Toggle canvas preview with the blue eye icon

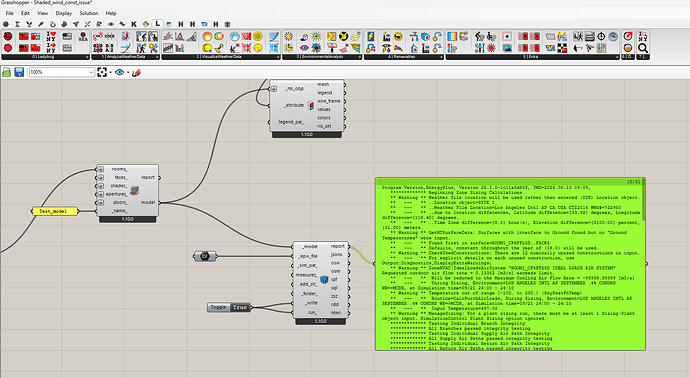[x=119, y=72]
